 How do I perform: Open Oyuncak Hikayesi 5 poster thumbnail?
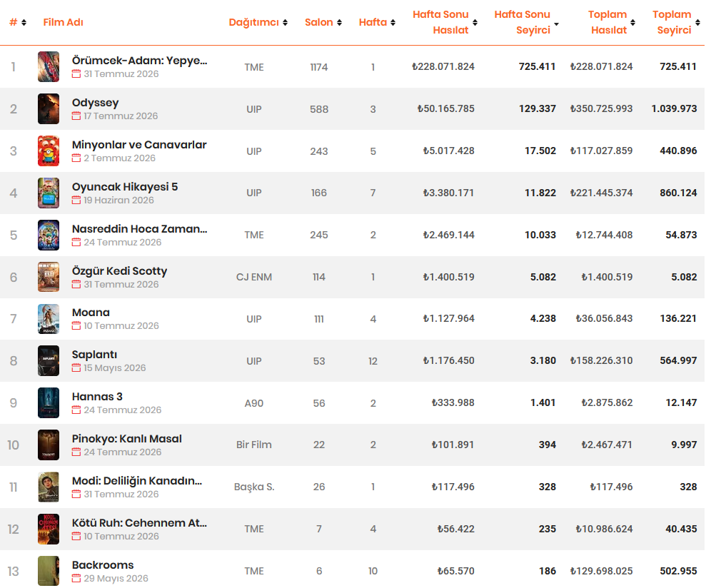[x=49, y=193]
